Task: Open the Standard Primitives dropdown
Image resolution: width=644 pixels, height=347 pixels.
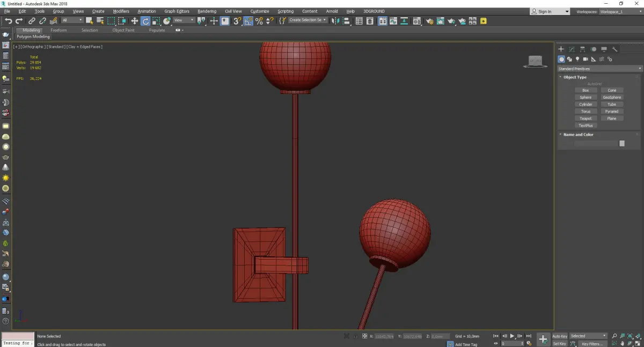Action: (599, 69)
